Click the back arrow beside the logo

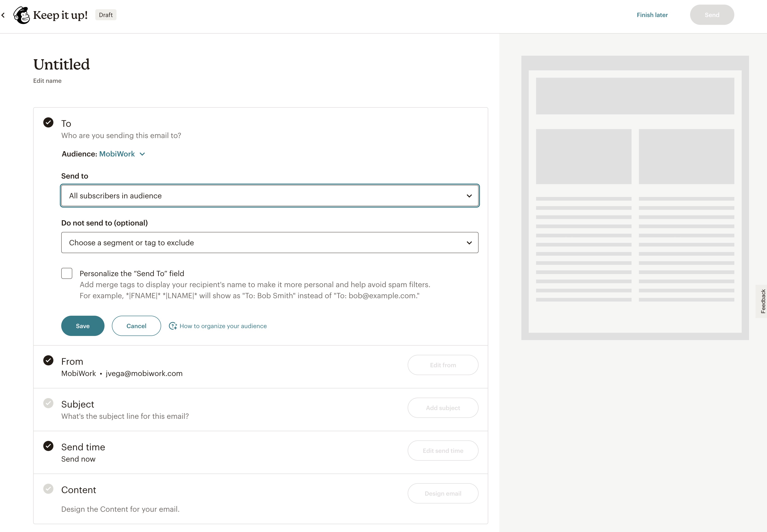pos(3,15)
